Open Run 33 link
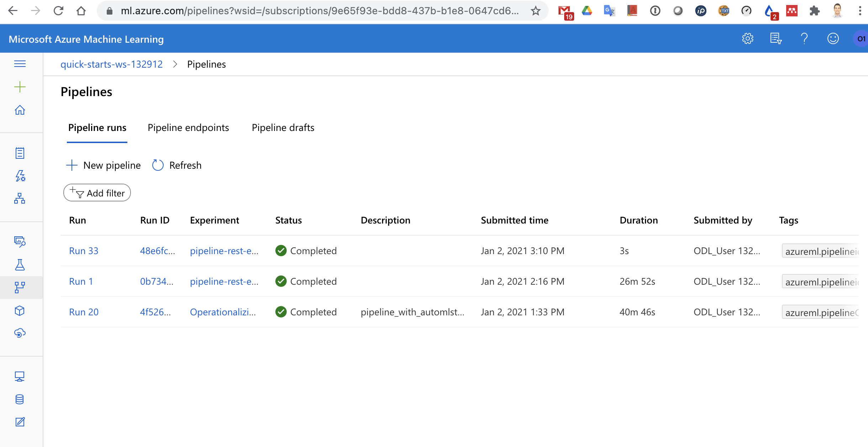The height and width of the screenshot is (447, 868). point(84,251)
